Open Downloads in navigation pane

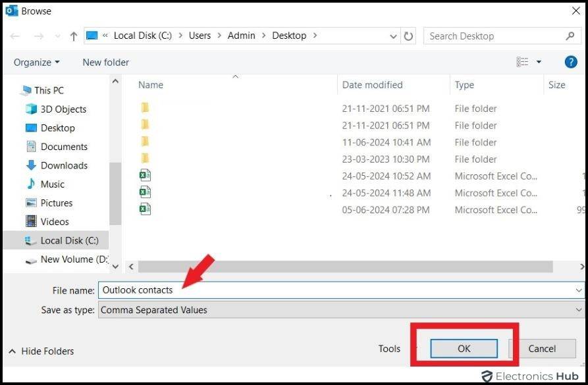[64, 165]
